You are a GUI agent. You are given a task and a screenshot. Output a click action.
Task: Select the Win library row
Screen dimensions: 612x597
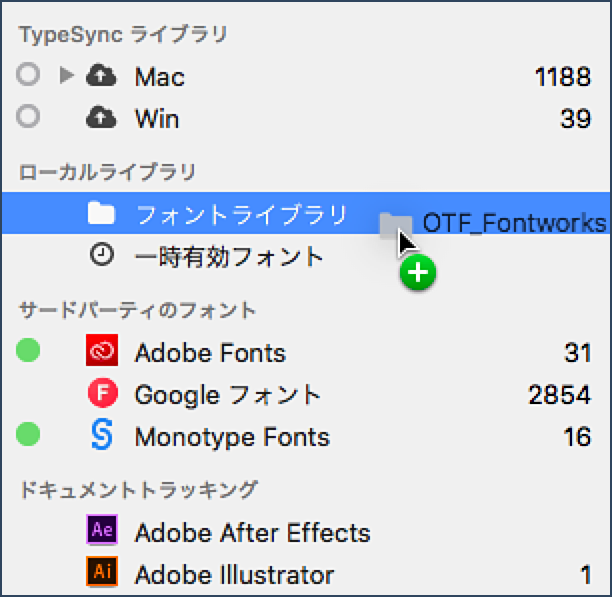[306, 117]
